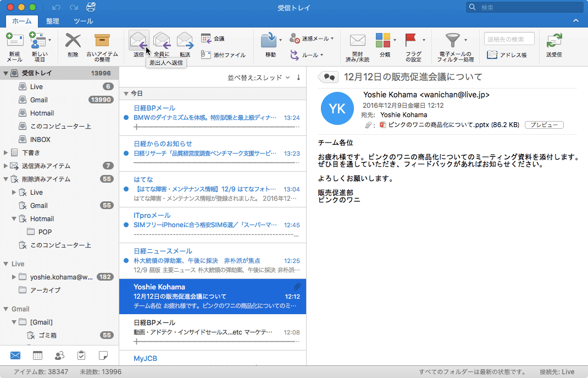Switch to Tasks view in bottom bar

(81, 355)
